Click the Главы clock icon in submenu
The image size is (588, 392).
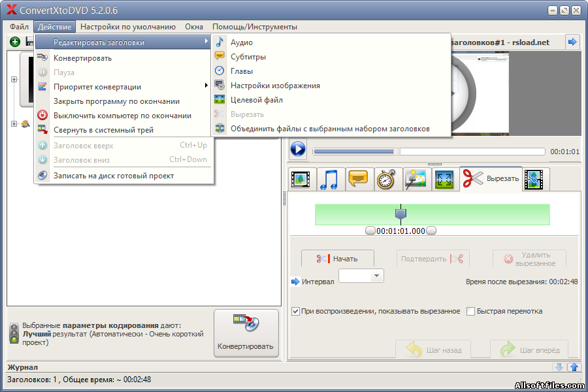[x=220, y=71]
